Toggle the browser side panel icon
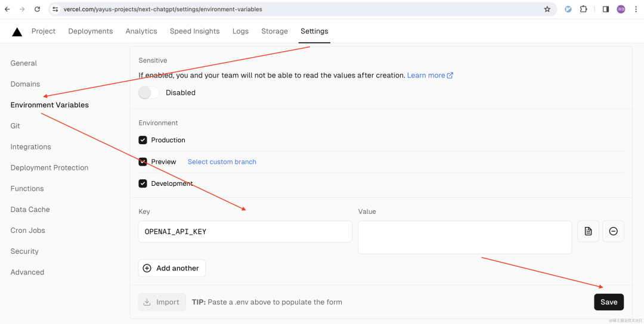 click(605, 9)
